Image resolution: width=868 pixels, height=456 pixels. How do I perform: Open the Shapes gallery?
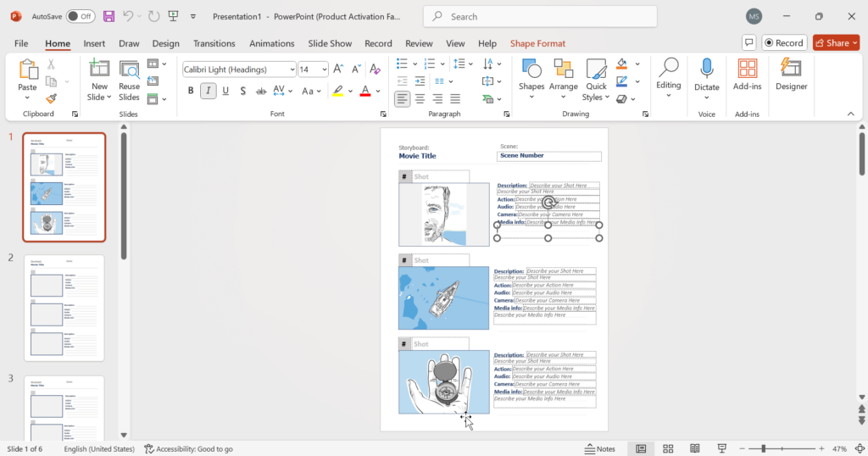pyautogui.click(x=531, y=75)
